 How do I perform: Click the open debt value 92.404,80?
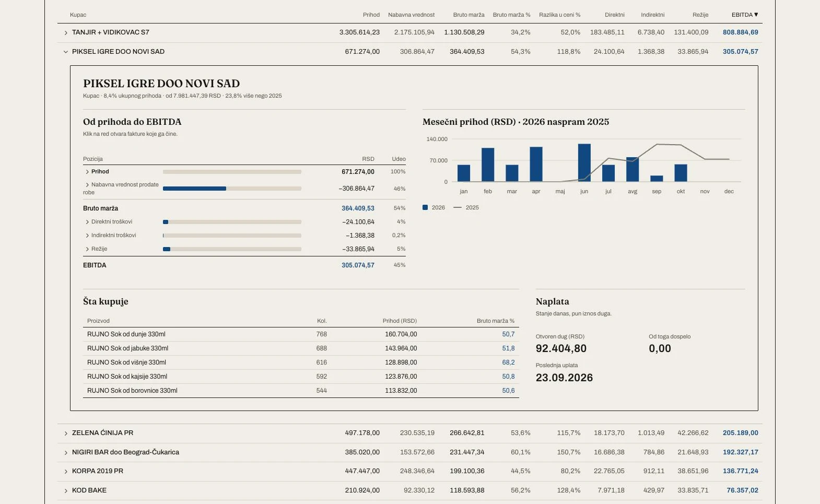(561, 348)
